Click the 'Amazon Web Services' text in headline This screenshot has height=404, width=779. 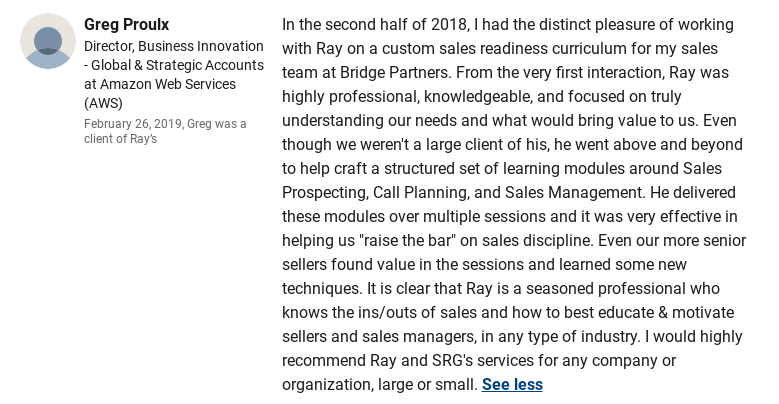click(x=168, y=84)
